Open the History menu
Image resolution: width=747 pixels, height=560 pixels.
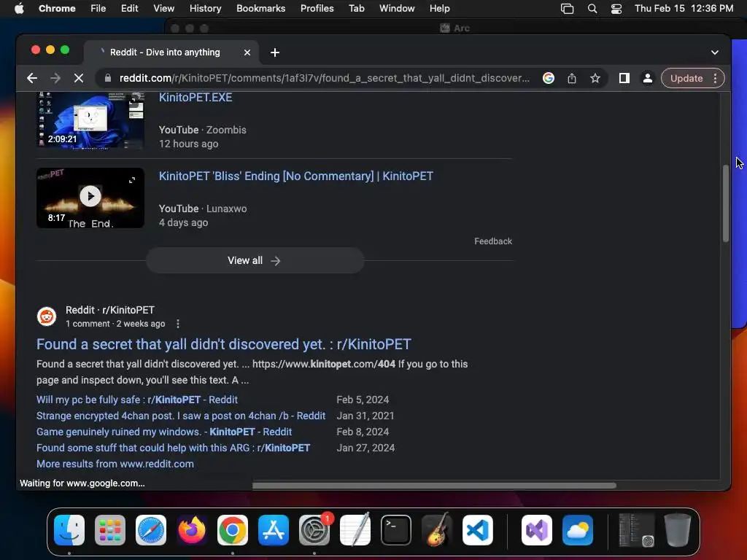pyautogui.click(x=205, y=8)
